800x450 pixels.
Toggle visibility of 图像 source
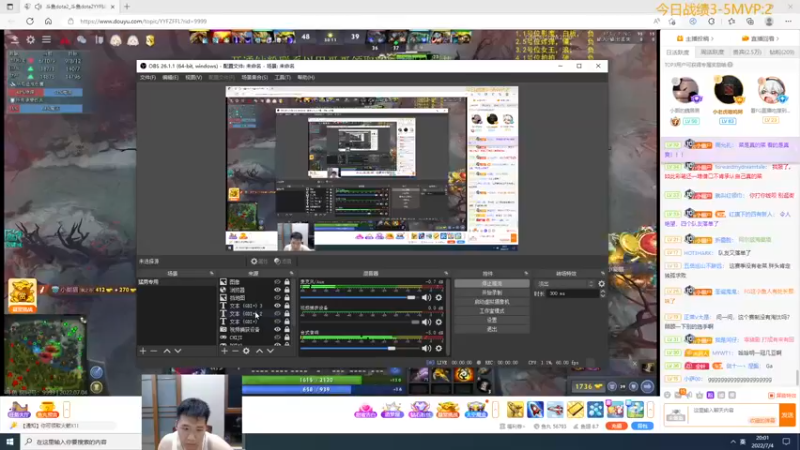[277, 282]
